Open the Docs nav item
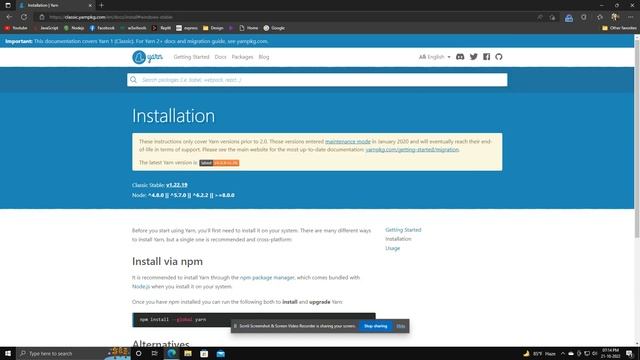640x360 pixels. [220, 57]
